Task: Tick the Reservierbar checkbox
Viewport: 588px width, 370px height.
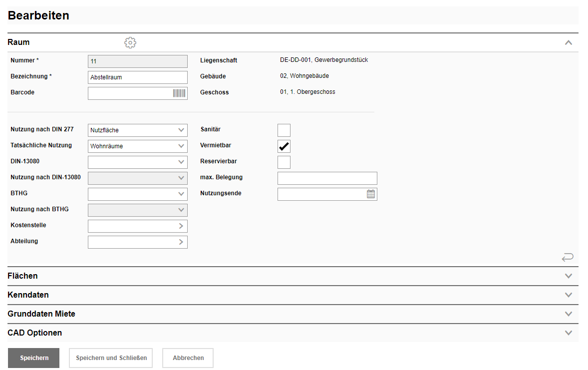Action: coord(284,162)
